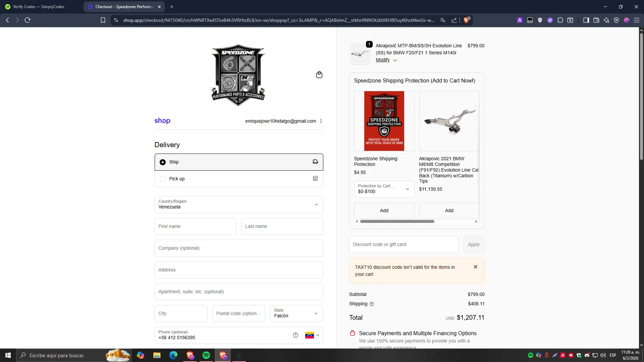Image resolution: width=644 pixels, height=362 pixels.
Task: Launch Microsoft Edge from taskbar
Action: pos(173,355)
